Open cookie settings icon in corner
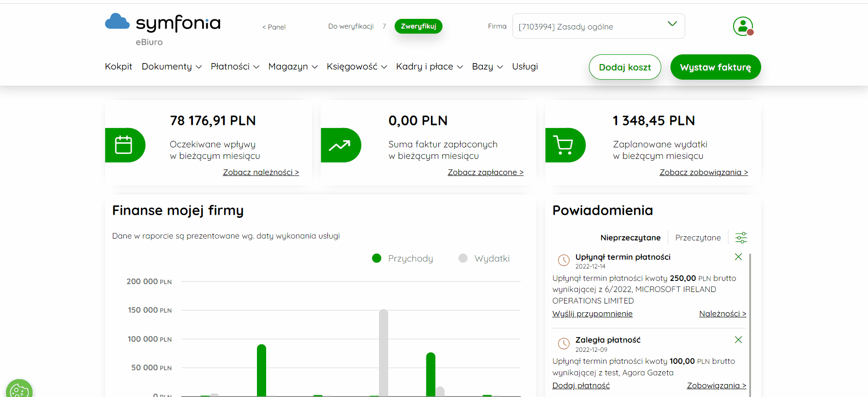 click(x=19, y=389)
